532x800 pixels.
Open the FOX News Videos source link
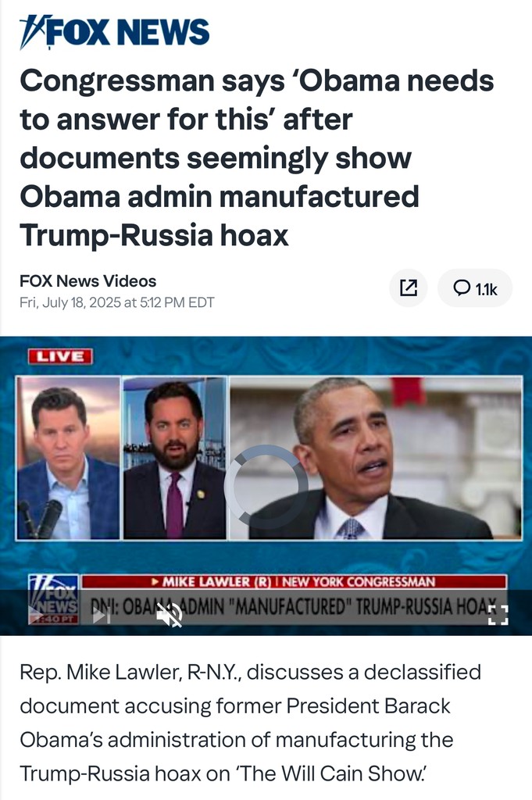[x=87, y=281]
